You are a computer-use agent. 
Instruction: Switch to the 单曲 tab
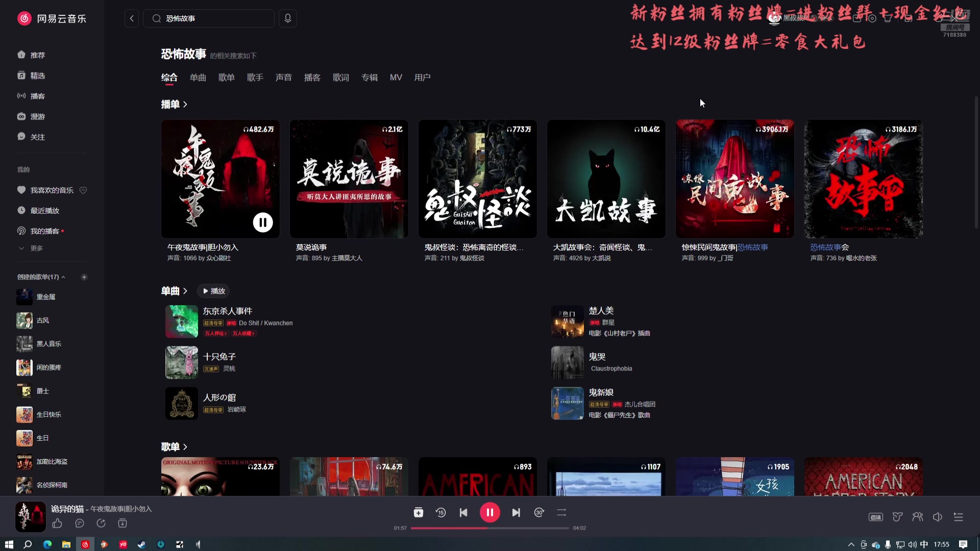198,78
